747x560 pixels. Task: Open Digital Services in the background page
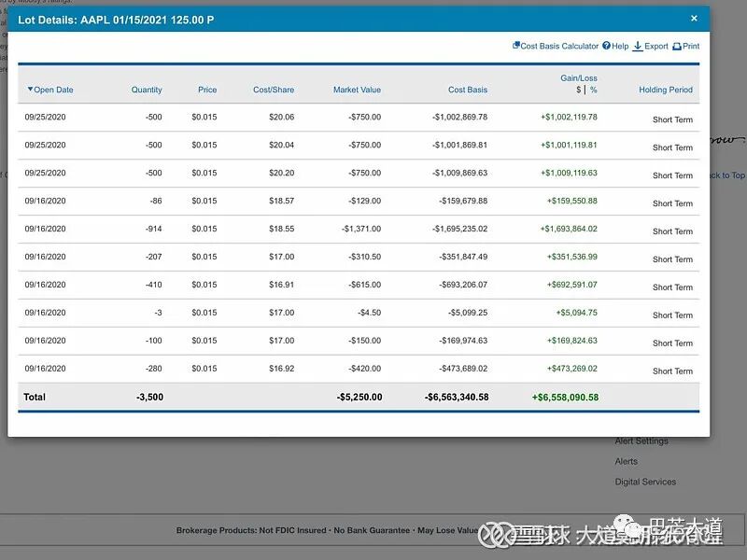(645, 482)
